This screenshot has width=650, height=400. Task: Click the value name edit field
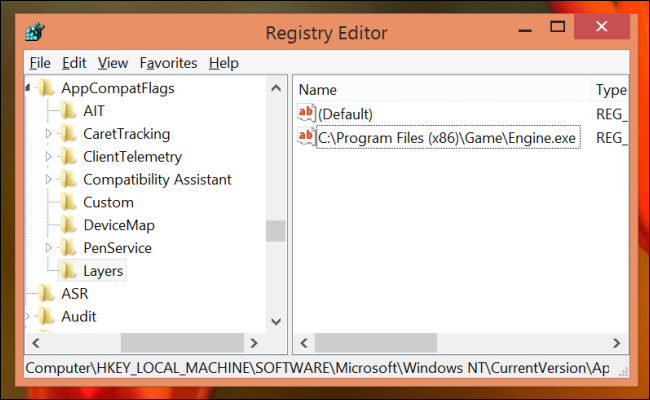pos(447,137)
